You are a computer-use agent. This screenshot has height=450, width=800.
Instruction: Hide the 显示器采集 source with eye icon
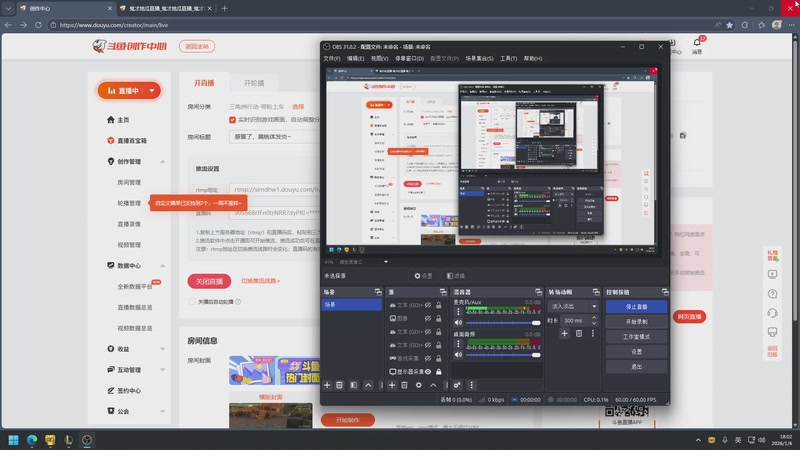pyautogui.click(x=428, y=371)
